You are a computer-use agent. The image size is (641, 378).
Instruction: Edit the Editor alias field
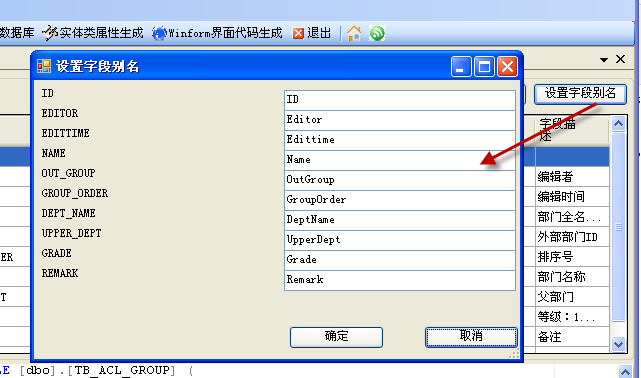point(400,120)
